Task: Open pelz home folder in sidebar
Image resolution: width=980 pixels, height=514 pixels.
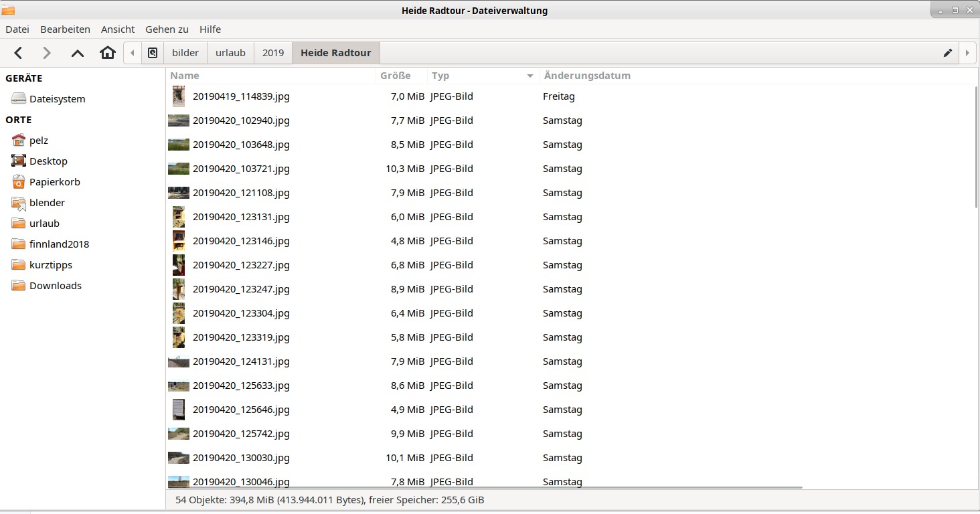Action: (31, 141)
